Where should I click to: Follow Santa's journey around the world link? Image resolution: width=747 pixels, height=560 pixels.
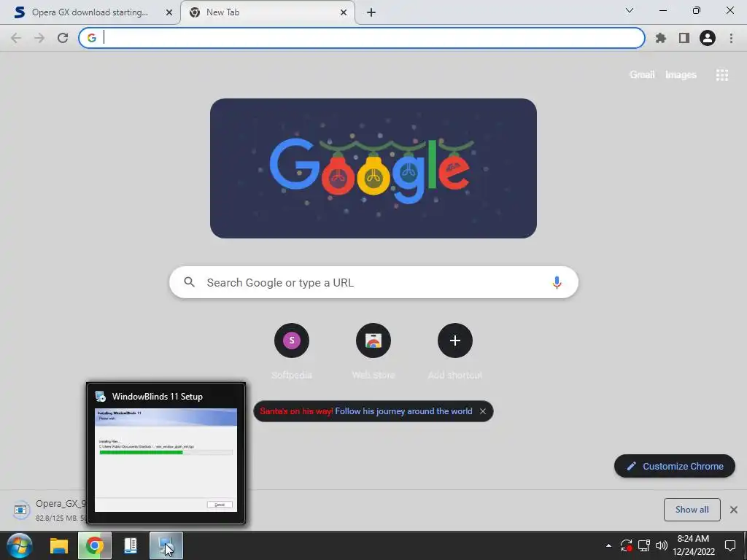[403, 411]
